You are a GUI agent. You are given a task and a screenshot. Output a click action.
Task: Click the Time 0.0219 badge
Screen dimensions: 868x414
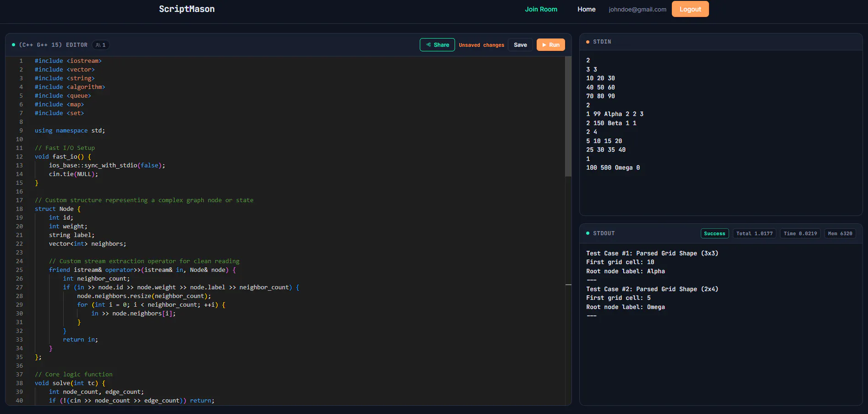[x=800, y=233]
